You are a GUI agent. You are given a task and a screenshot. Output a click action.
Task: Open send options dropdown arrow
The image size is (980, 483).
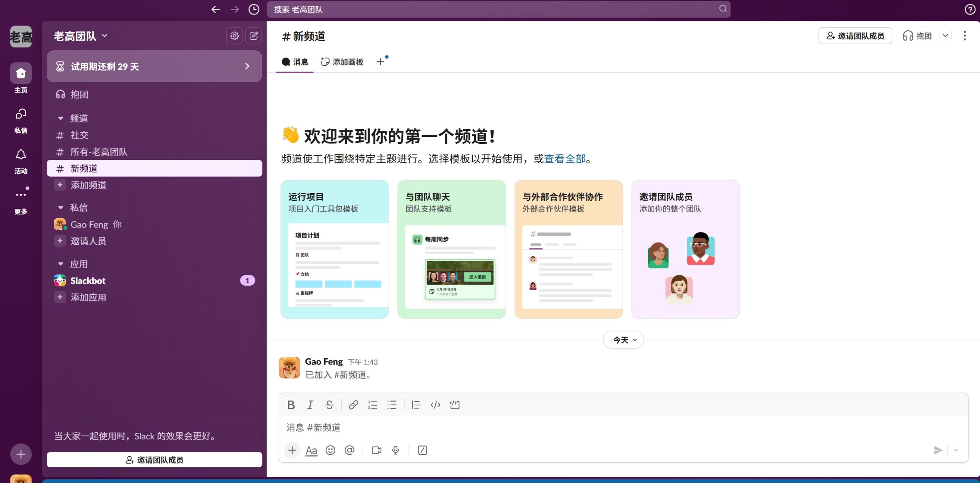tap(956, 450)
